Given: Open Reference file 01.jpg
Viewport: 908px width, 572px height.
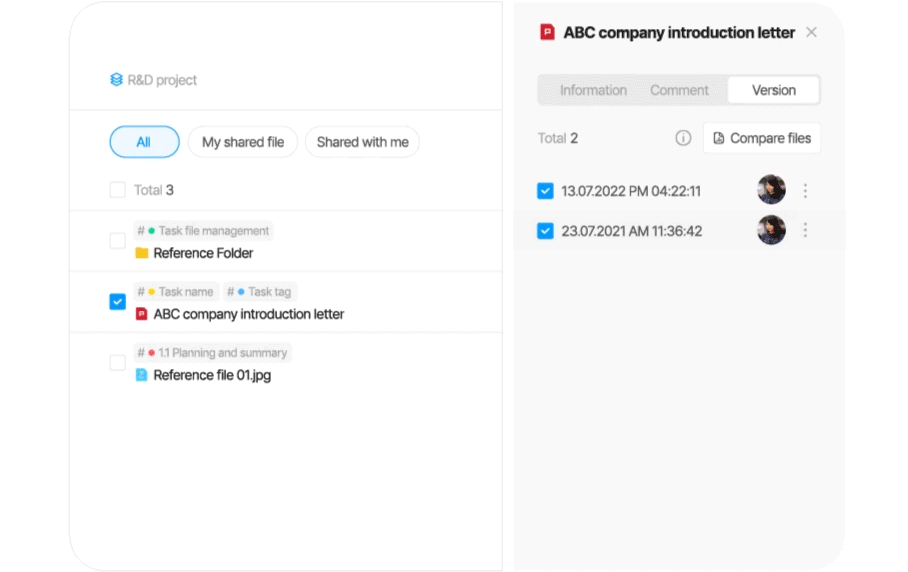Looking at the screenshot, I should coord(212,375).
